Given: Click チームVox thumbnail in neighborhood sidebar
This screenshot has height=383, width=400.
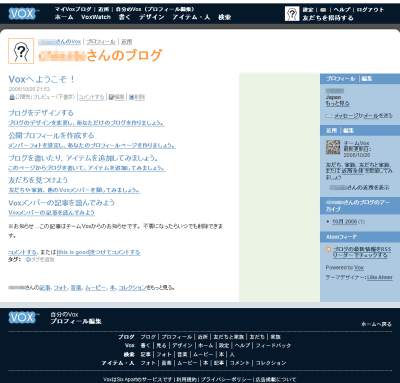Looking at the screenshot, I should pyautogui.click(x=333, y=147).
